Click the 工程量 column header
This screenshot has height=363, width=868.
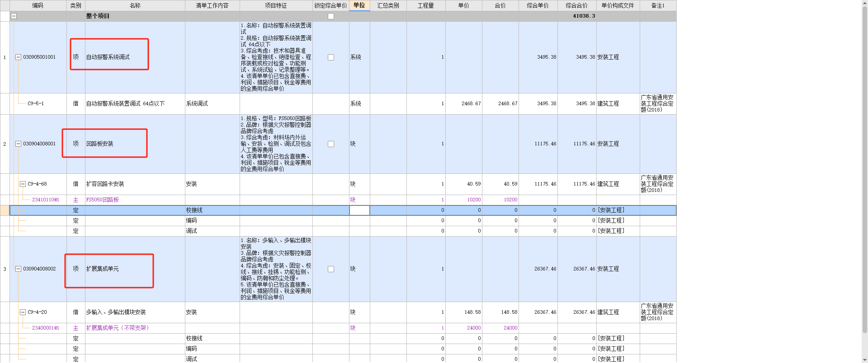point(426,5)
